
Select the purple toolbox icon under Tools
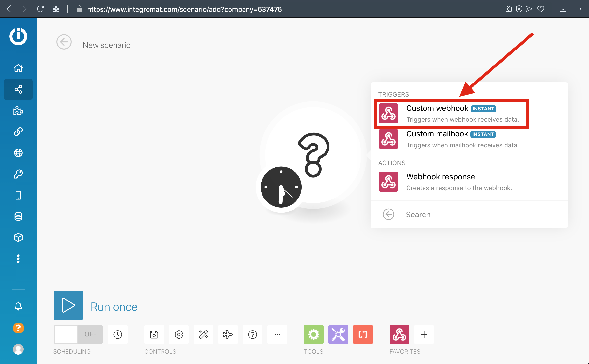pyautogui.click(x=338, y=334)
